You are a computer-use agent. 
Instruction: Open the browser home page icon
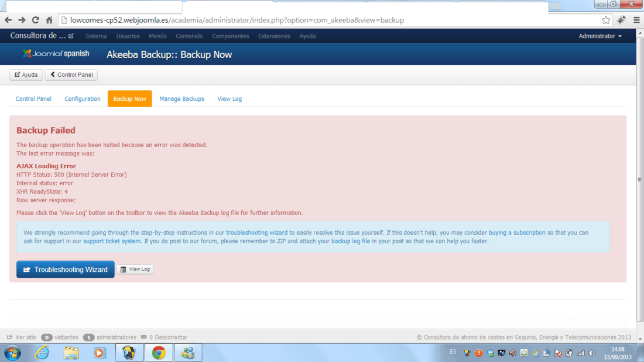point(49,20)
